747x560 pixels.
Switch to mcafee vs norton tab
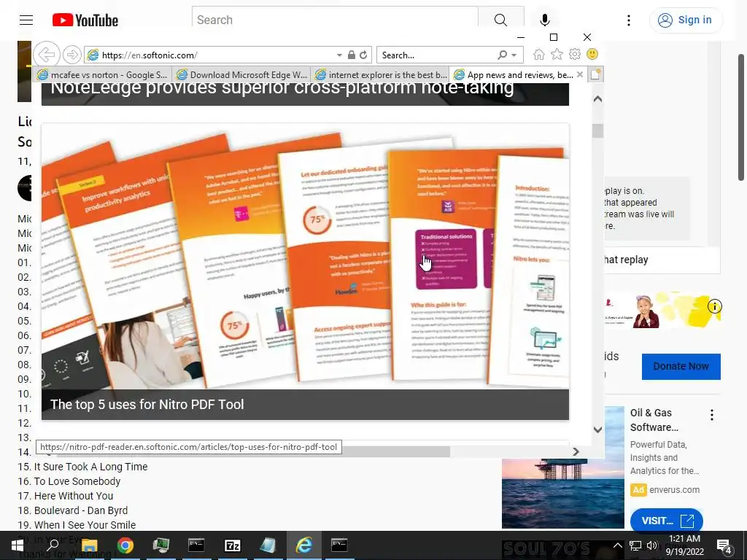(x=102, y=75)
